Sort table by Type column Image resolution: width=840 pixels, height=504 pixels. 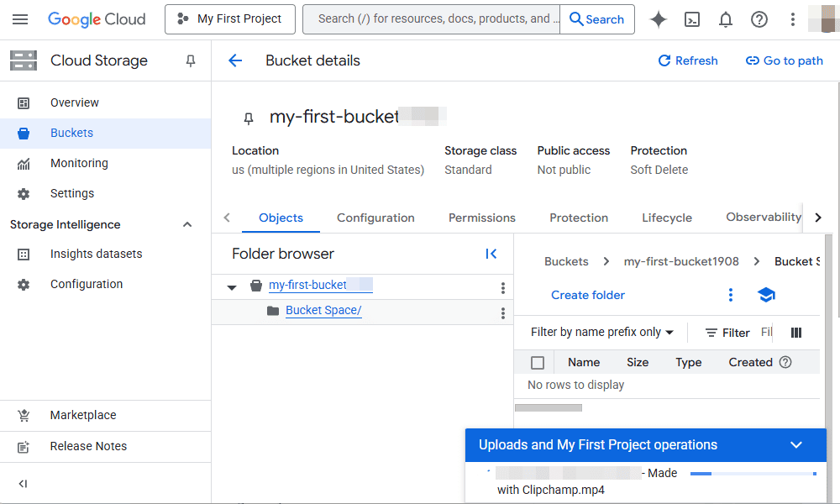click(689, 363)
